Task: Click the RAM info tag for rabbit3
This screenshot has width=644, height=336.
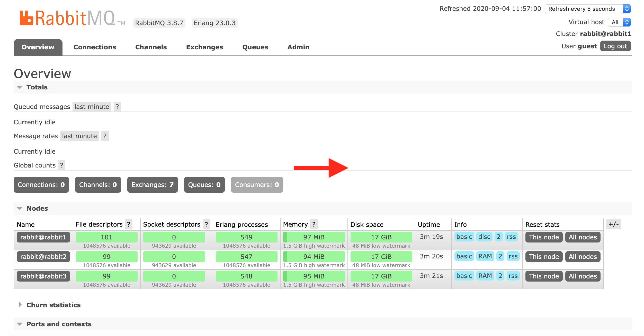Action: [x=485, y=276]
